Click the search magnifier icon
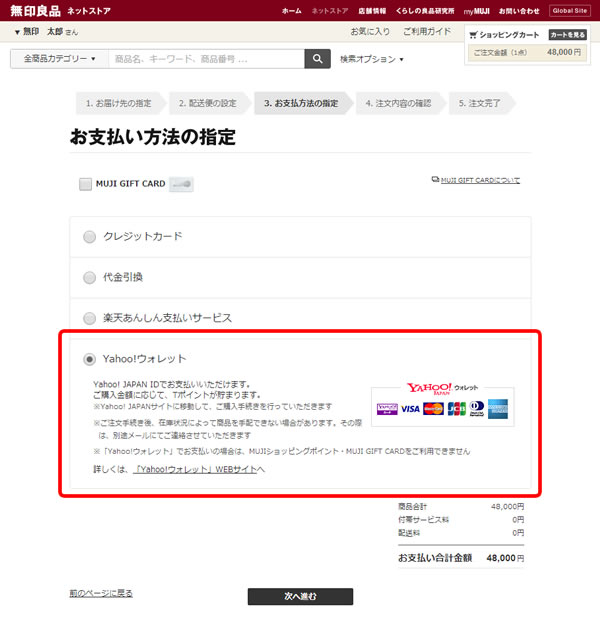This screenshot has width=600, height=620. (x=317, y=59)
